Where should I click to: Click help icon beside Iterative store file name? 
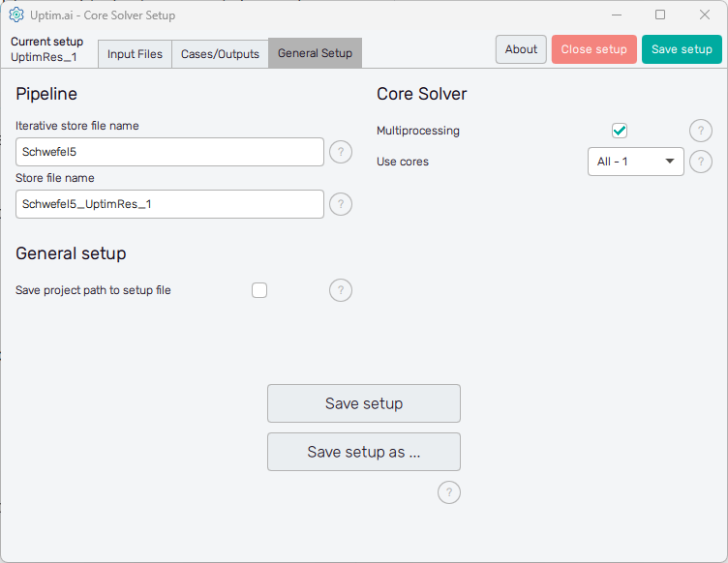[x=341, y=152]
